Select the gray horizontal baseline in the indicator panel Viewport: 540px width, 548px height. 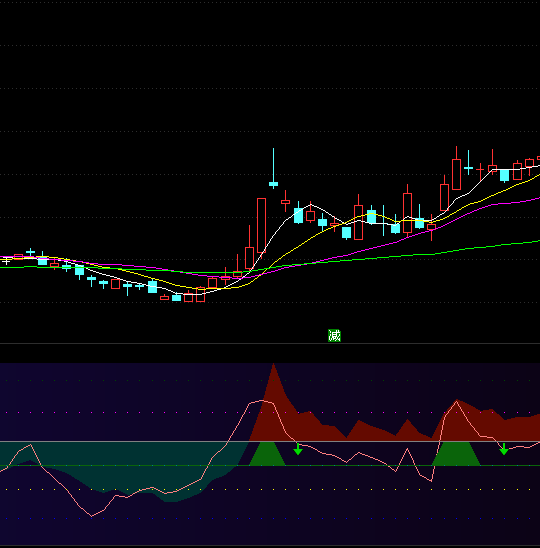[x=270, y=442]
